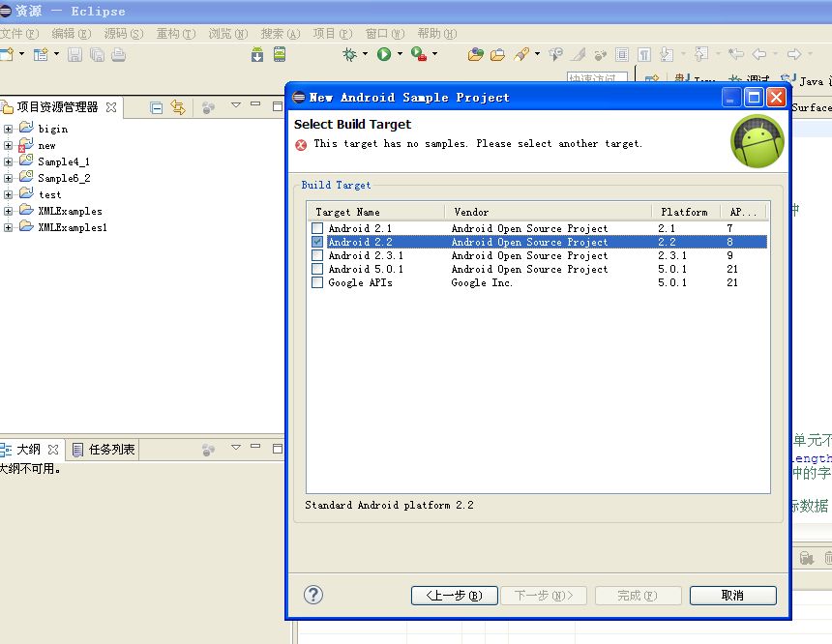This screenshot has width=832, height=644.
Task: Sort by Platform column header
Action: pyautogui.click(x=686, y=212)
